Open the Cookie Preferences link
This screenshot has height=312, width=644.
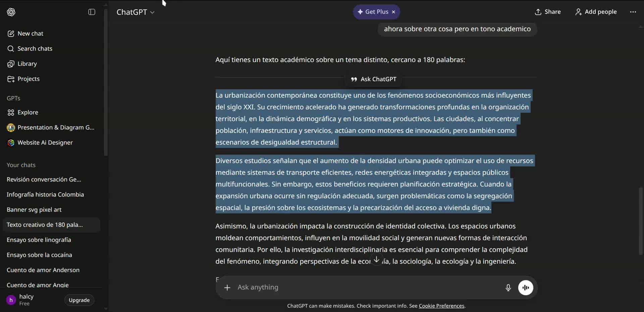(x=441, y=306)
